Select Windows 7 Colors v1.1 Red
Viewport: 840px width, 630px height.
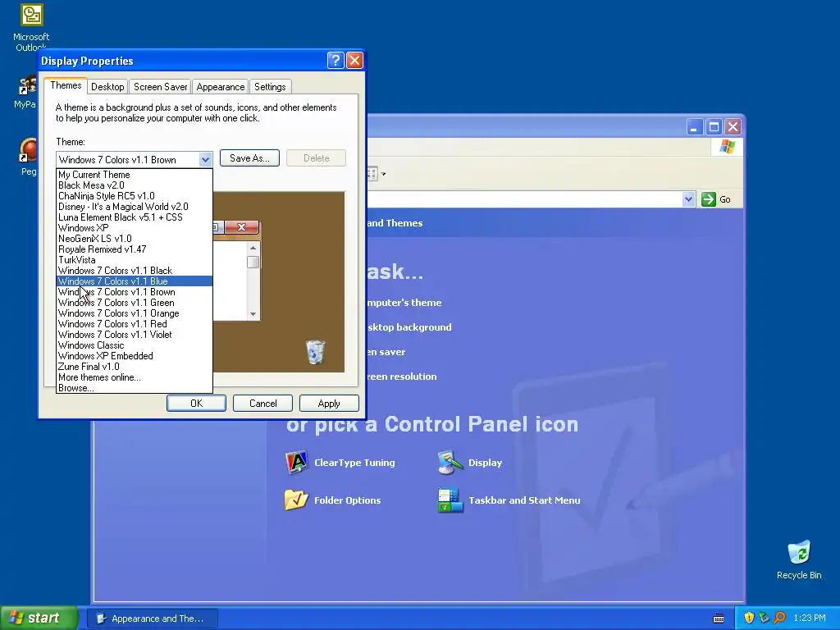[135, 324]
